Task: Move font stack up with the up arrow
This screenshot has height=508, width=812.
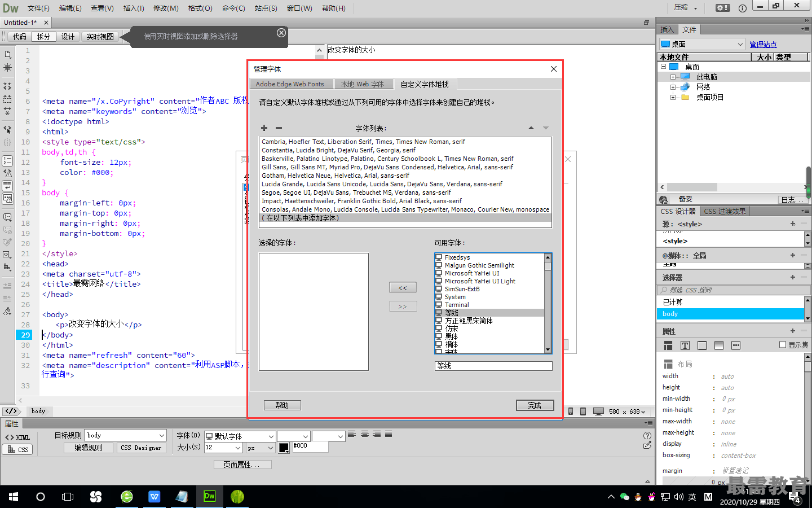Action: tap(531, 128)
